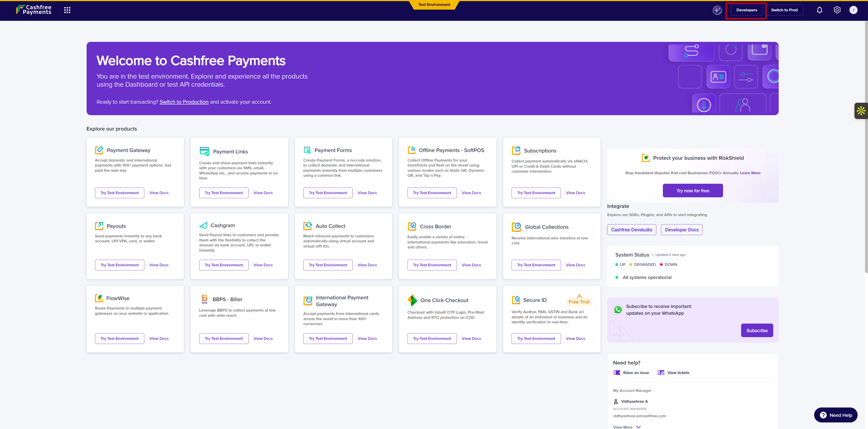Image resolution: width=868 pixels, height=429 pixels.
Task: Click the Switch to Production link
Action: pos(184,102)
